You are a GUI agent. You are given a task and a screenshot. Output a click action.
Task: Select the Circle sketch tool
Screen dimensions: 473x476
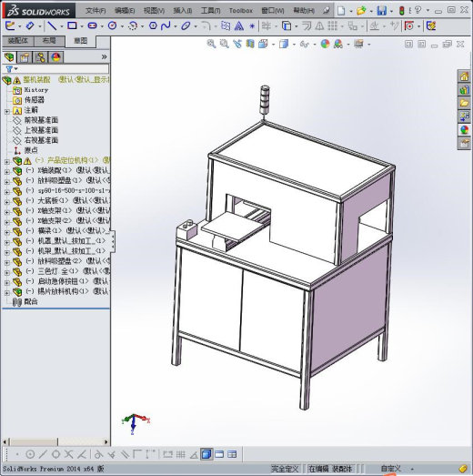pyautogui.click(x=112, y=25)
